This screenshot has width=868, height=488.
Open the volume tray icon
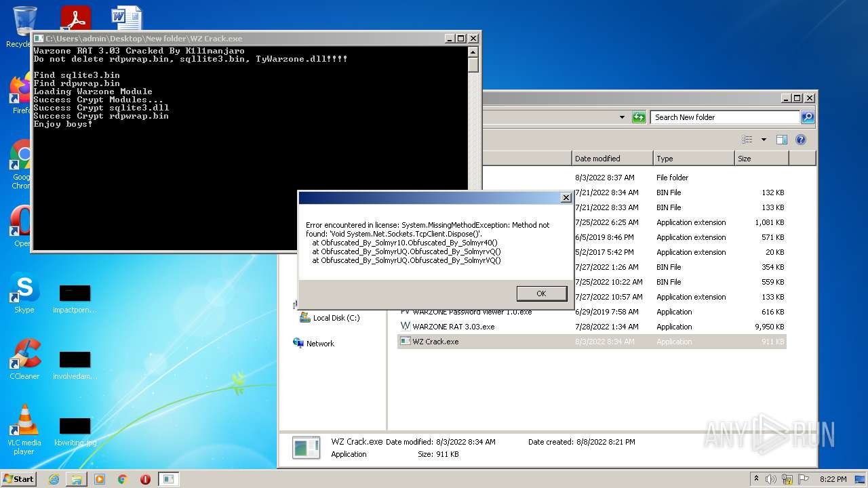pyautogui.click(x=772, y=479)
